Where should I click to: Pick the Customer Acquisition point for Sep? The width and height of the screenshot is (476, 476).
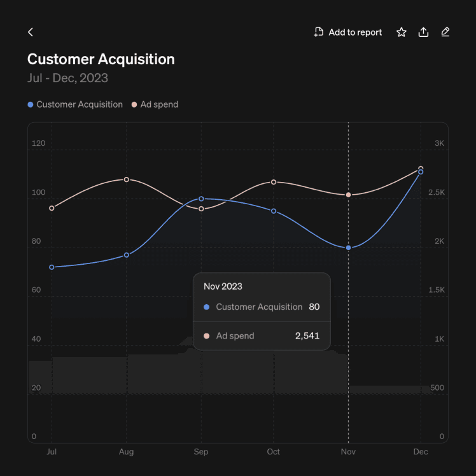(x=201, y=199)
